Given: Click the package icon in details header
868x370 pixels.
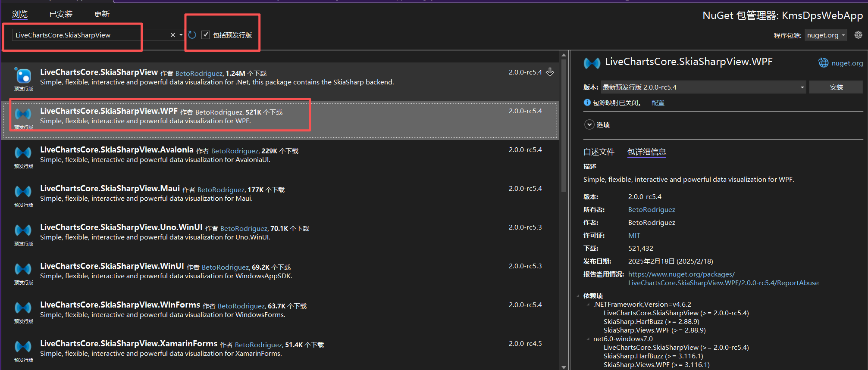Looking at the screenshot, I should coord(592,63).
